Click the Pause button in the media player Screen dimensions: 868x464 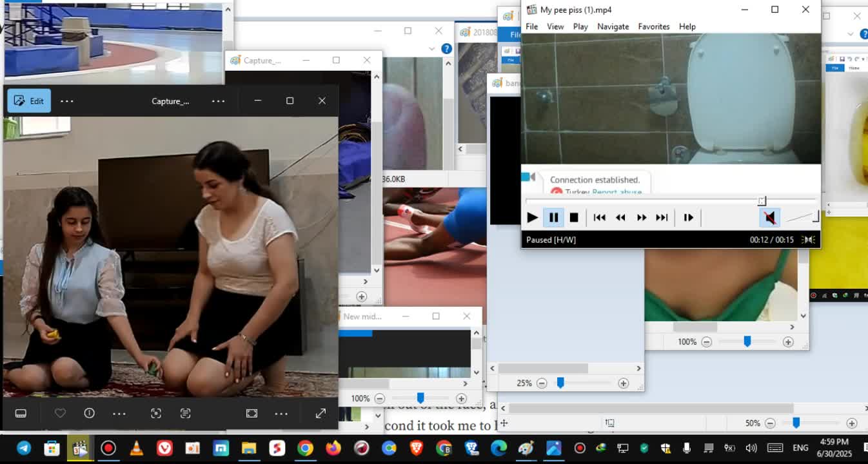pos(553,218)
